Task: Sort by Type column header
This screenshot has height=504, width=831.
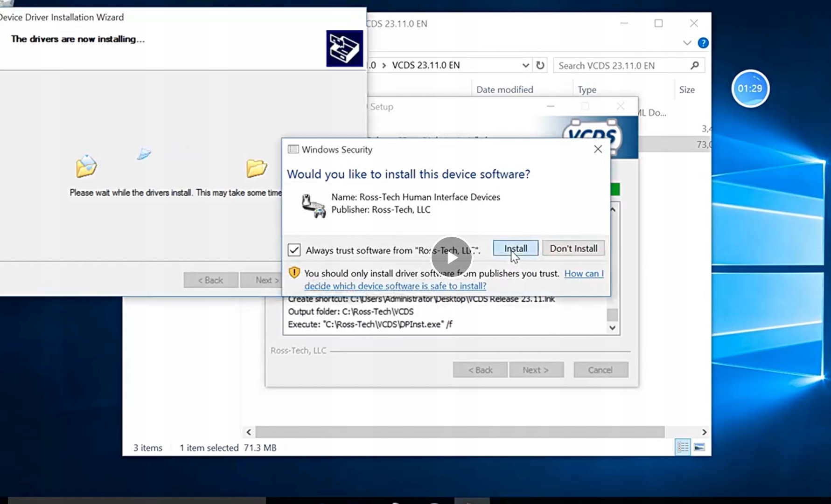Action: point(587,90)
